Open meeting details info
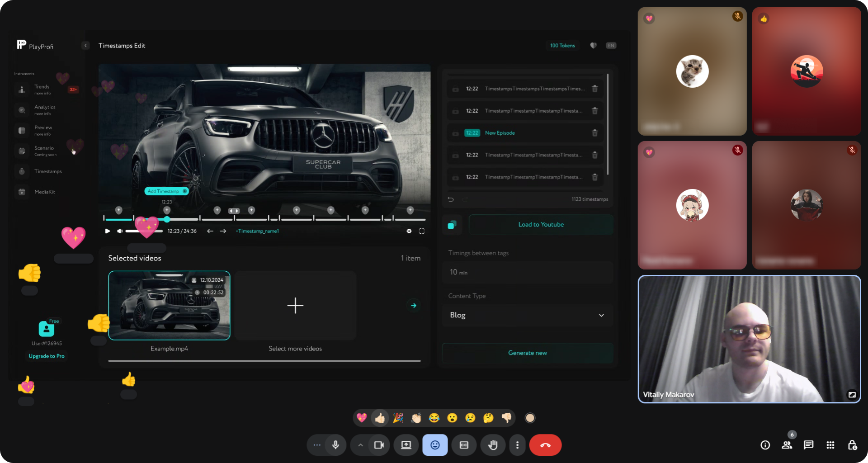This screenshot has width=868, height=463. (765, 445)
